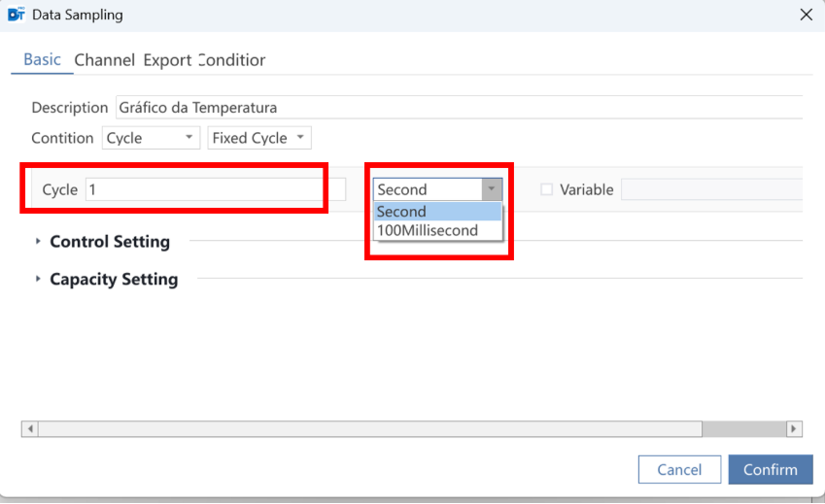Click the Cycle value input field
The image size is (825, 504).
215,189
